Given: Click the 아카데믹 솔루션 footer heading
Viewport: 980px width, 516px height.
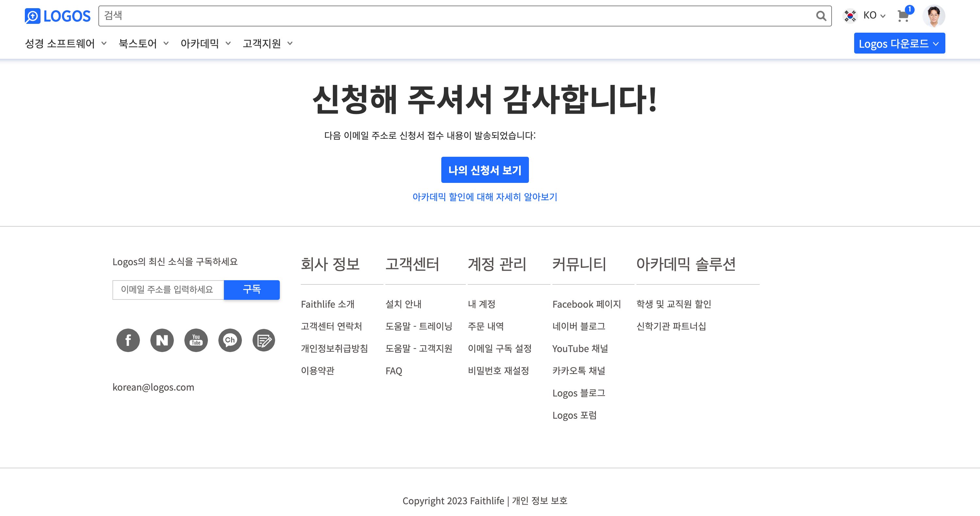Looking at the screenshot, I should point(686,264).
